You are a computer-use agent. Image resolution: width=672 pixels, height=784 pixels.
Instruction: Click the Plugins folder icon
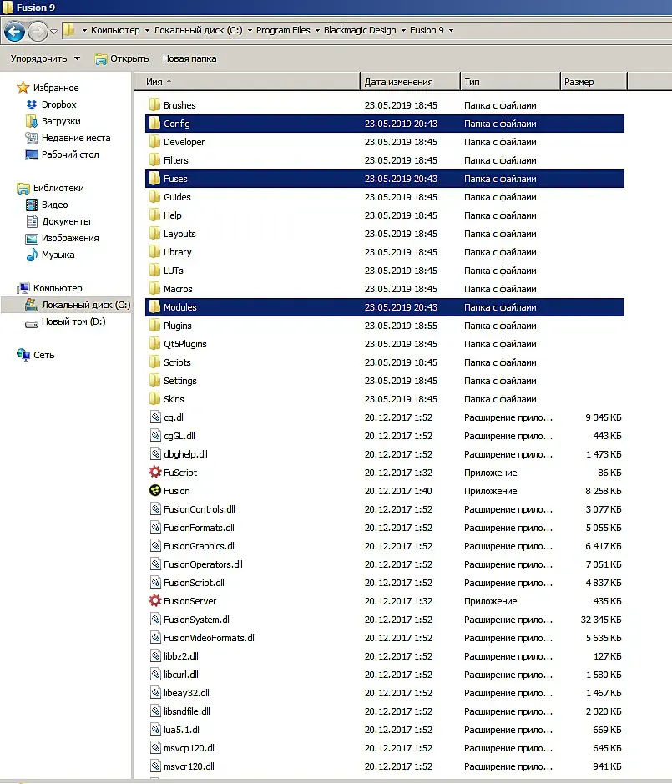tap(154, 326)
